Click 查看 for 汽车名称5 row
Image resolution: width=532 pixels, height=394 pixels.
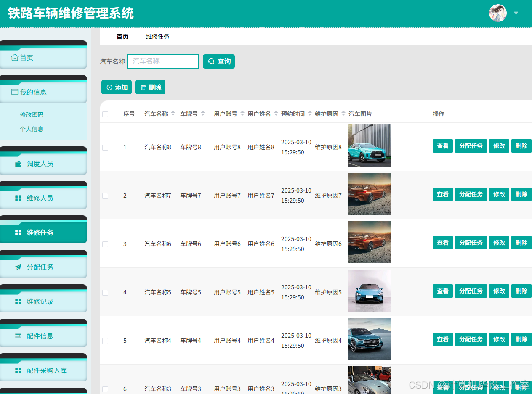[x=443, y=291]
